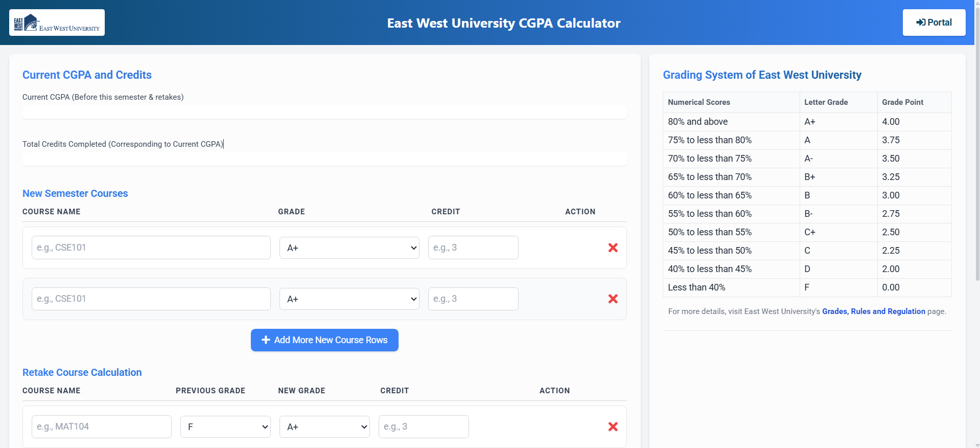Open the New Grade dropdown in retake row
This screenshot has width=980, height=448.
pyautogui.click(x=324, y=427)
